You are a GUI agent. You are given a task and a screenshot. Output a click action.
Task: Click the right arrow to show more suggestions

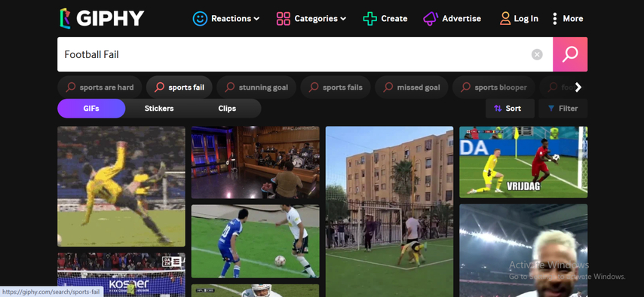point(578,87)
